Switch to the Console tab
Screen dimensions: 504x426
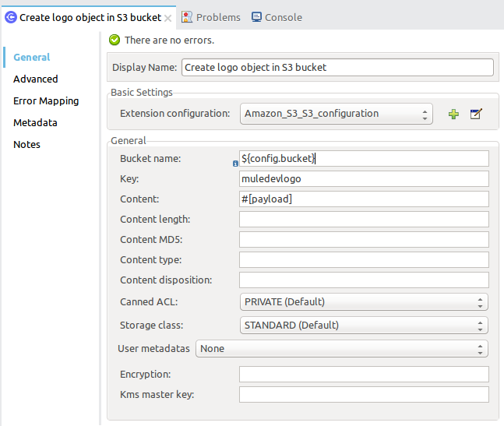pos(283,17)
